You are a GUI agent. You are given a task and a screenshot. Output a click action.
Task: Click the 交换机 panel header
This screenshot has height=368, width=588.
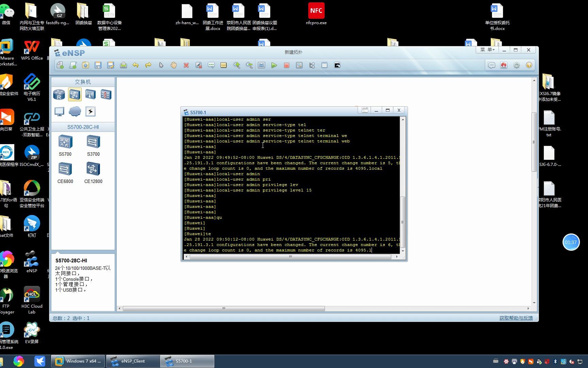pyautogui.click(x=83, y=82)
